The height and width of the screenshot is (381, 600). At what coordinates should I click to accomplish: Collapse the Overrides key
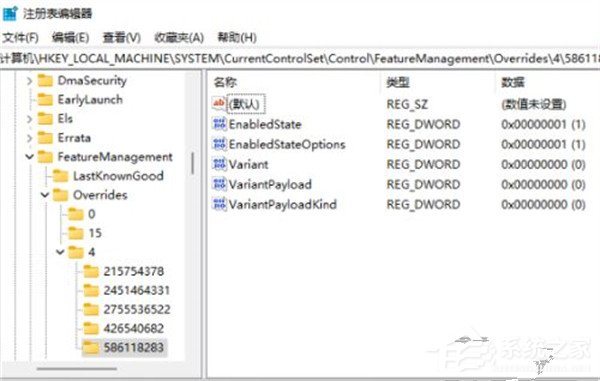(45, 195)
